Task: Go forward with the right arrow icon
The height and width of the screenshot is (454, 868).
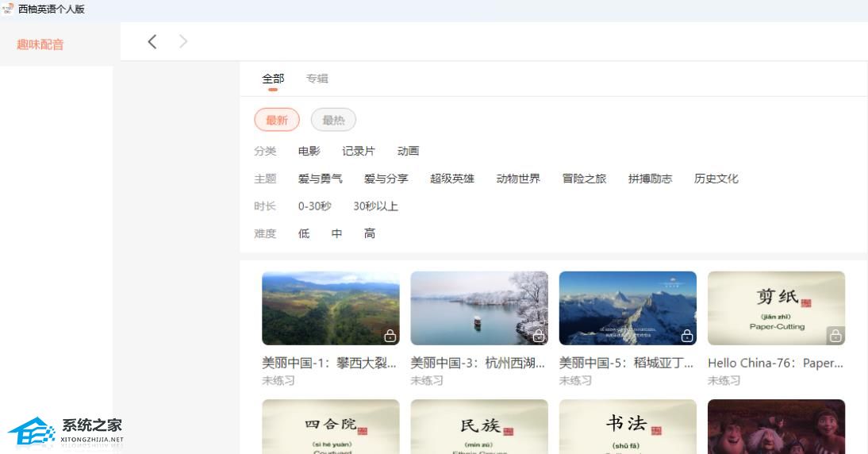Action: [x=183, y=41]
